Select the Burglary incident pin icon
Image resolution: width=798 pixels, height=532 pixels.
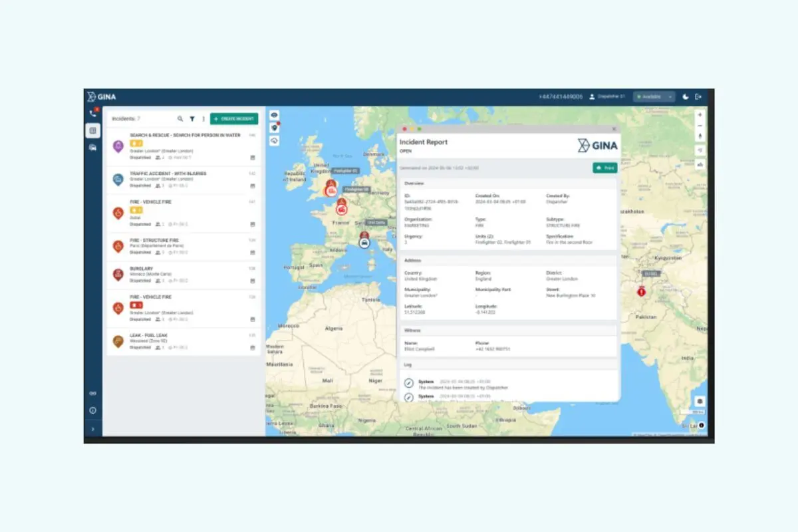click(x=118, y=275)
